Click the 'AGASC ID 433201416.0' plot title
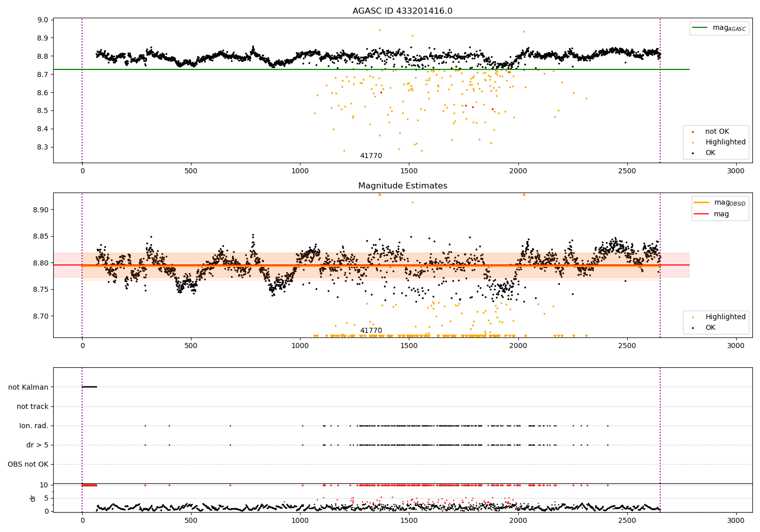The image size is (760, 532). pyautogui.click(x=403, y=11)
